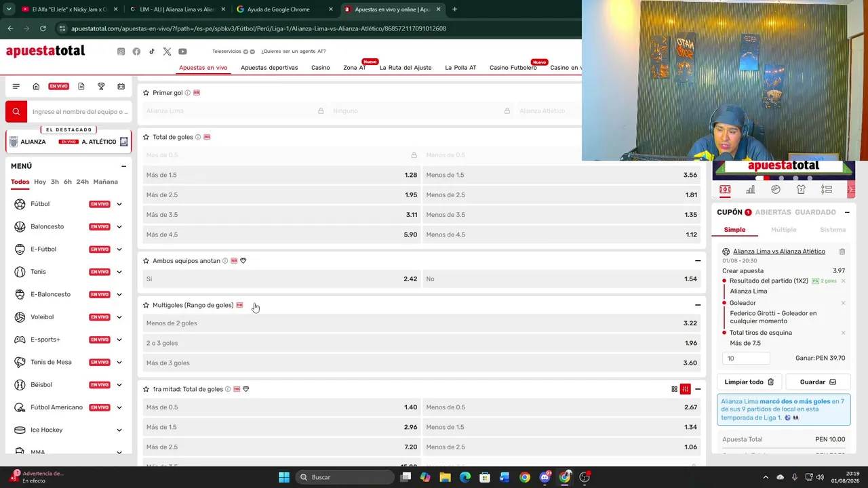Go to the sidebar home icon
The width and height of the screenshot is (868, 488).
[36, 86]
